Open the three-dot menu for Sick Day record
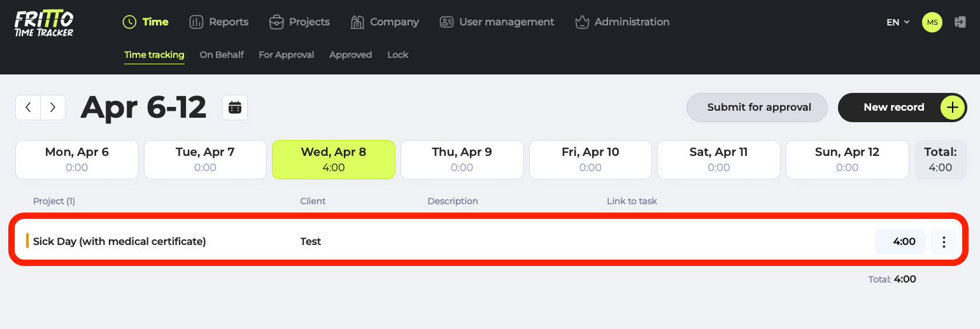Viewport: 980px width, 329px height. [944, 242]
